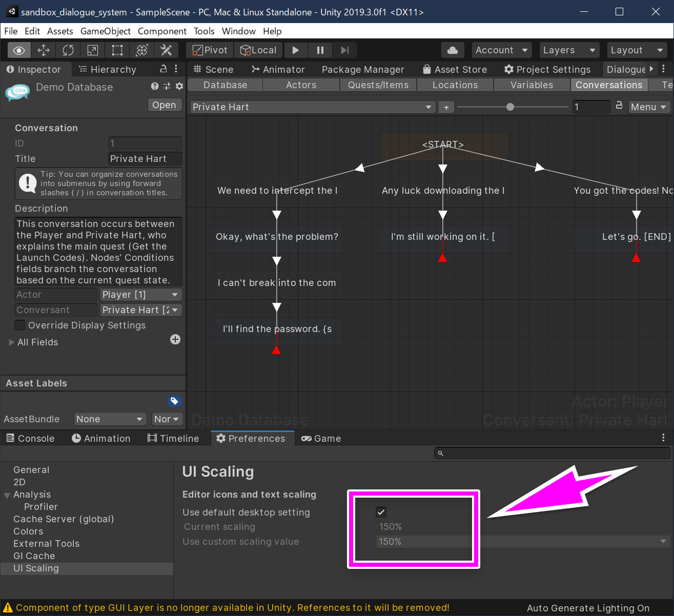Screen dimensions: 674x616
Task: Open the bottom panel's three-dot menu
Action: pyautogui.click(x=663, y=438)
